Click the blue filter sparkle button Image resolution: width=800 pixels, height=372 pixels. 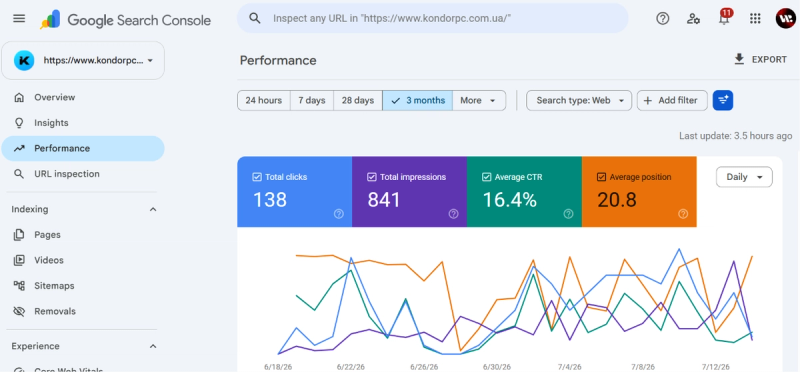[x=723, y=101]
